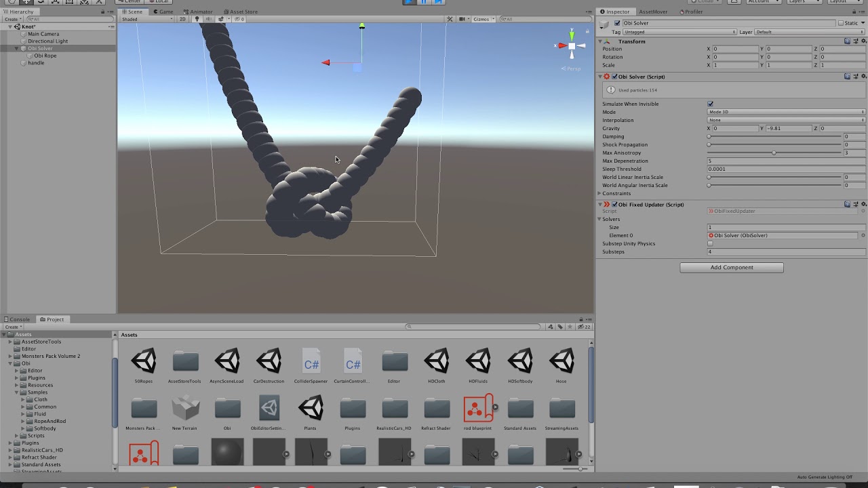The image size is (868, 488).
Task: Collapse the Samples folder in project tree
Action: (17, 392)
